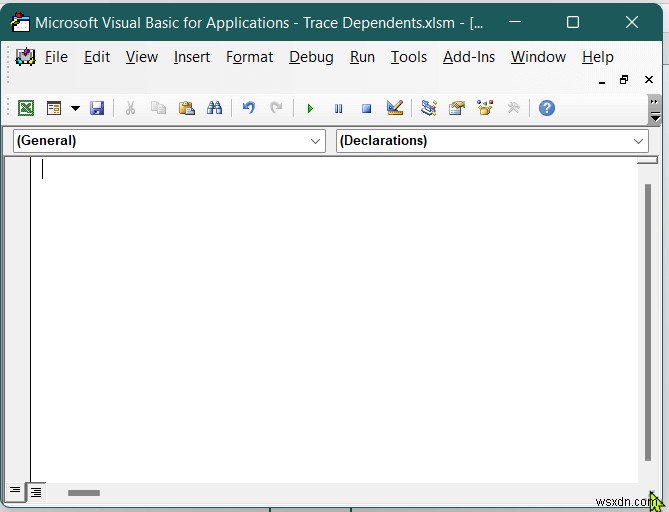Viewport: 669px width, 512px height.
Task: Save the workbook with floppy disk icon
Action: [97, 108]
